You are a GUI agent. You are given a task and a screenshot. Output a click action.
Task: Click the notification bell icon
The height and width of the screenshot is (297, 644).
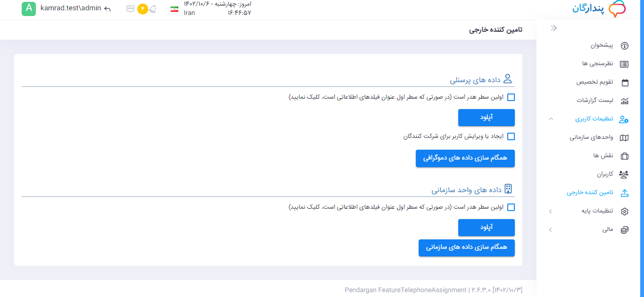pos(152,9)
